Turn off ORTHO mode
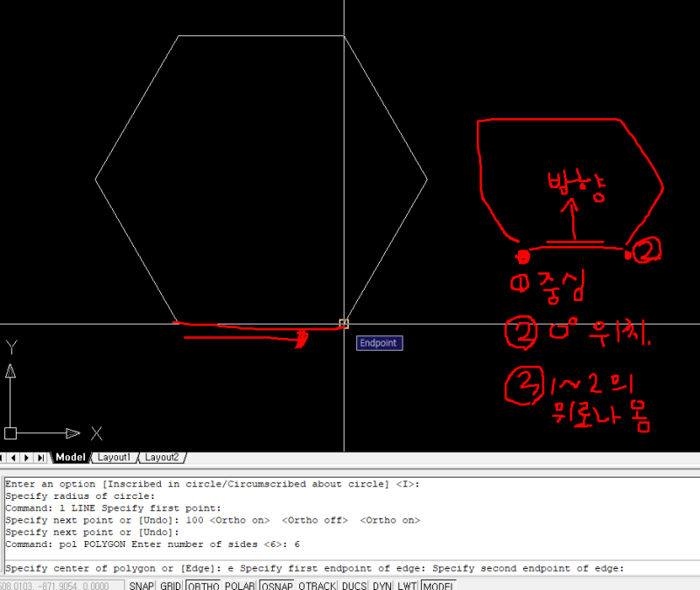This screenshot has width=700, height=590. pyautogui.click(x=203, y=586)
